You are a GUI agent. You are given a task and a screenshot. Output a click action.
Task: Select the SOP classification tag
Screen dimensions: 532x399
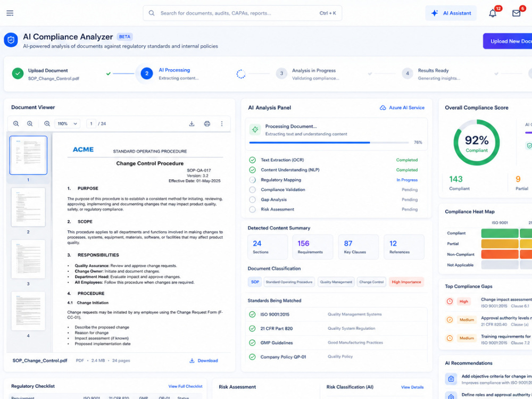pos(255,282)
